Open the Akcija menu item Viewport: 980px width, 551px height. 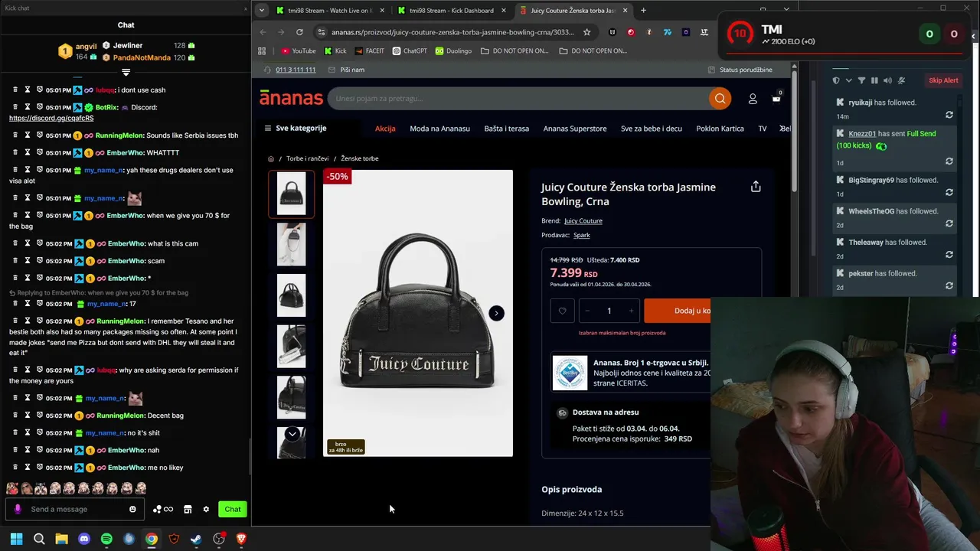click(x=385, y=129)
